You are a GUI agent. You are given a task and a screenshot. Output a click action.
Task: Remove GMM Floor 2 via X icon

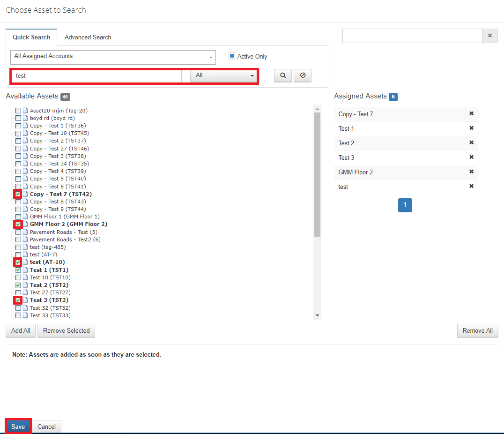(x=471, y=172)
